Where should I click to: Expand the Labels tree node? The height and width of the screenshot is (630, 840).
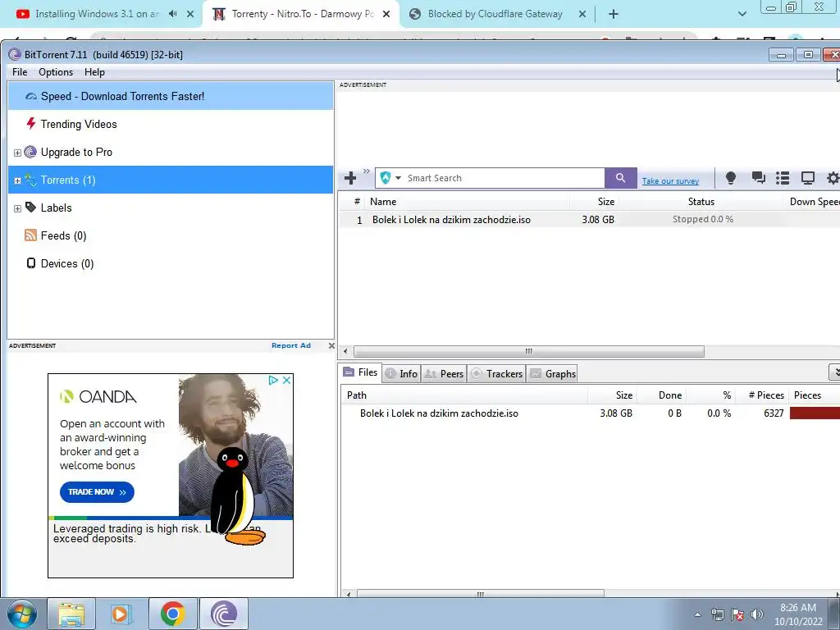coord(17,208)
